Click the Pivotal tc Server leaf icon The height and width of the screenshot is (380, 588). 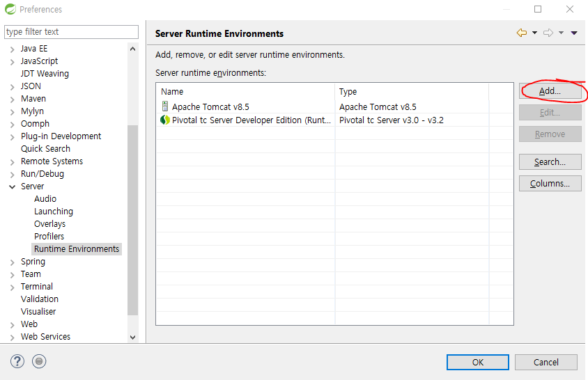(x=165, y=120)
